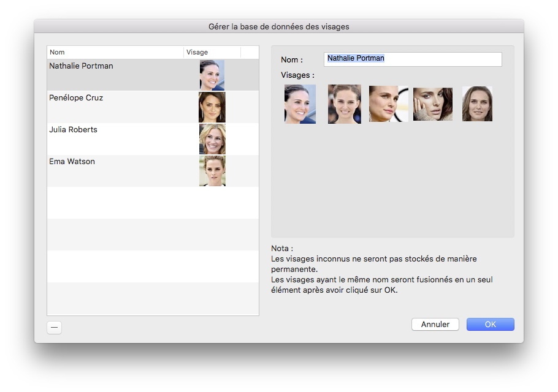558x392 pixels.
Task: Select the Penélope Cruz name entry
Action: [76, 98]
